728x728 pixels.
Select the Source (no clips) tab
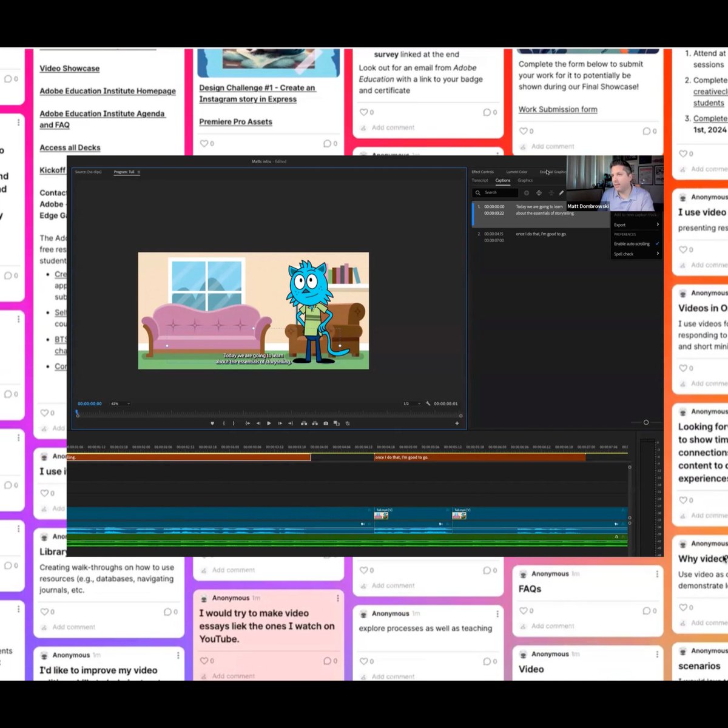(x=89, y=172)
